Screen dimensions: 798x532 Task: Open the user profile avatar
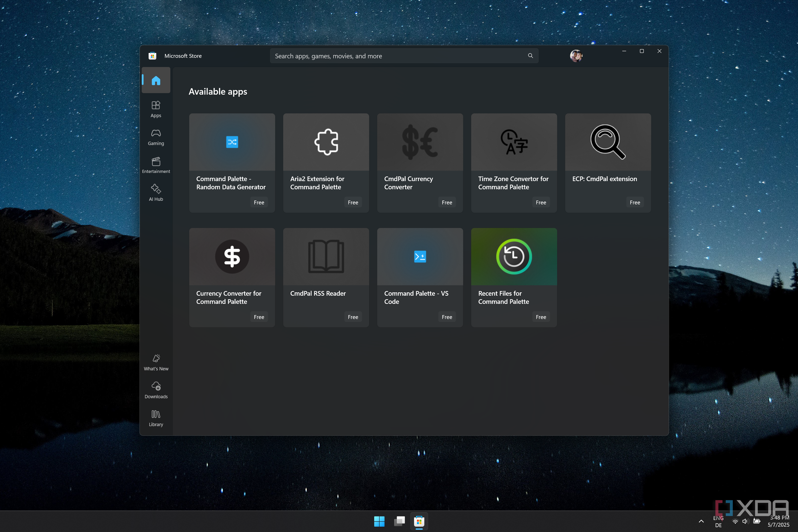click(576, 56)
